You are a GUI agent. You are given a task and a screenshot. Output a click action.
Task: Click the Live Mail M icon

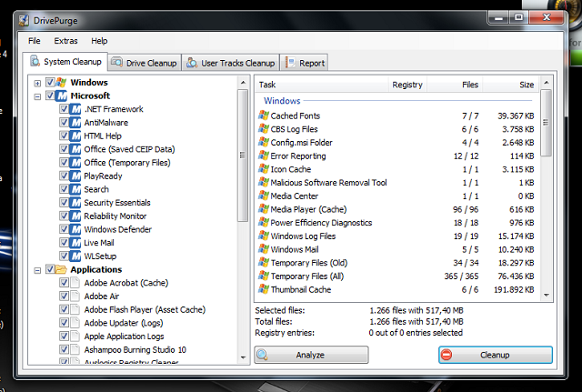click(75, 243)
